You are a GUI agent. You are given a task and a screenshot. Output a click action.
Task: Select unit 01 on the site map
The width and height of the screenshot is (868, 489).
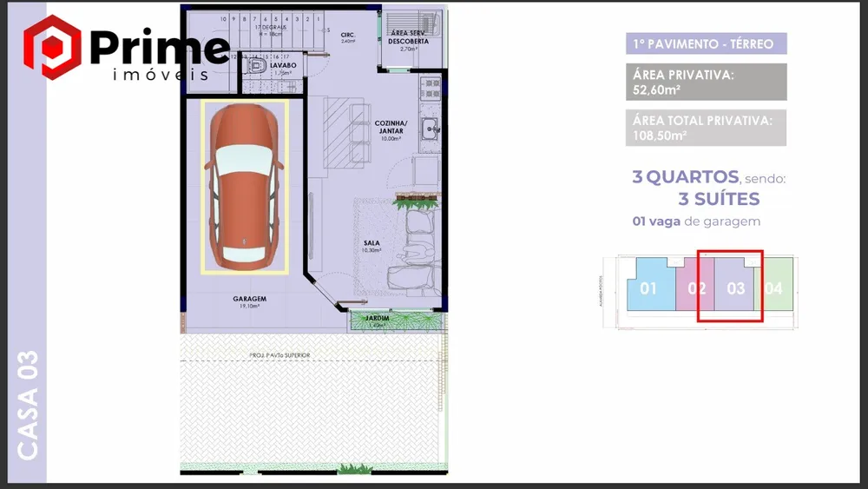click(x=650, y=284)
